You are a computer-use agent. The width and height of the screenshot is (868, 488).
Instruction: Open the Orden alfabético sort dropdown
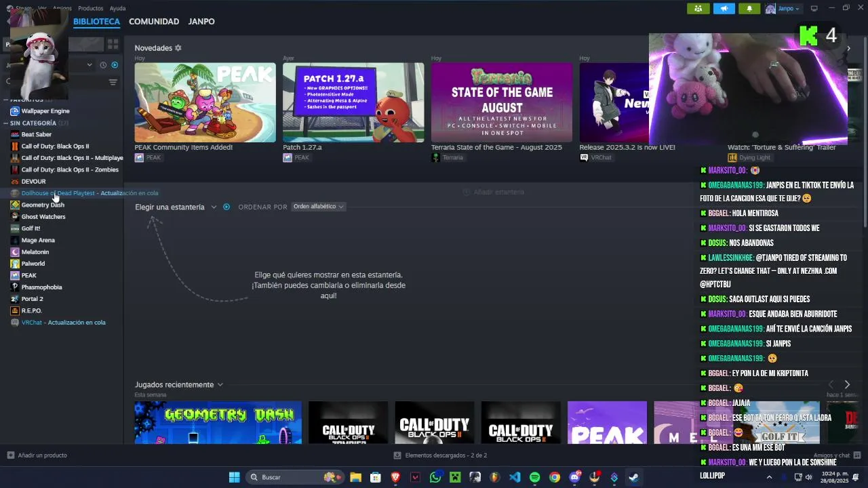(318, 207)
